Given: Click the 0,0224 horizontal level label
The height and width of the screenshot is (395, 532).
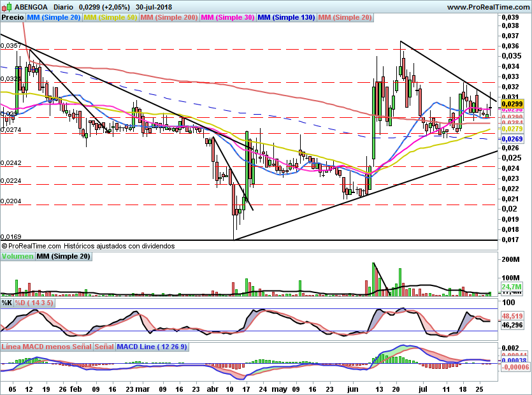Looking at the screenshot, I should (11, 181).
